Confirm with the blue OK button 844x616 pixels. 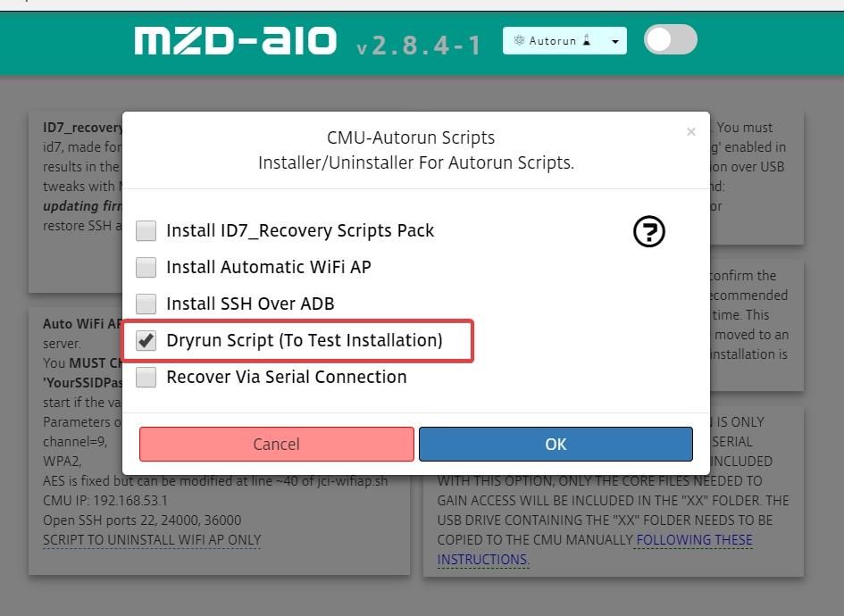click(556, 444)
